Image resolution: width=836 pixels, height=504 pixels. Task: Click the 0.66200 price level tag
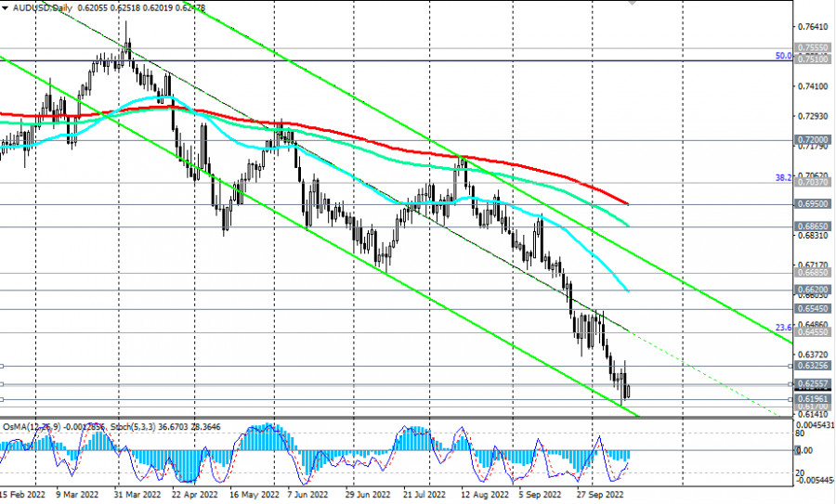812,290
